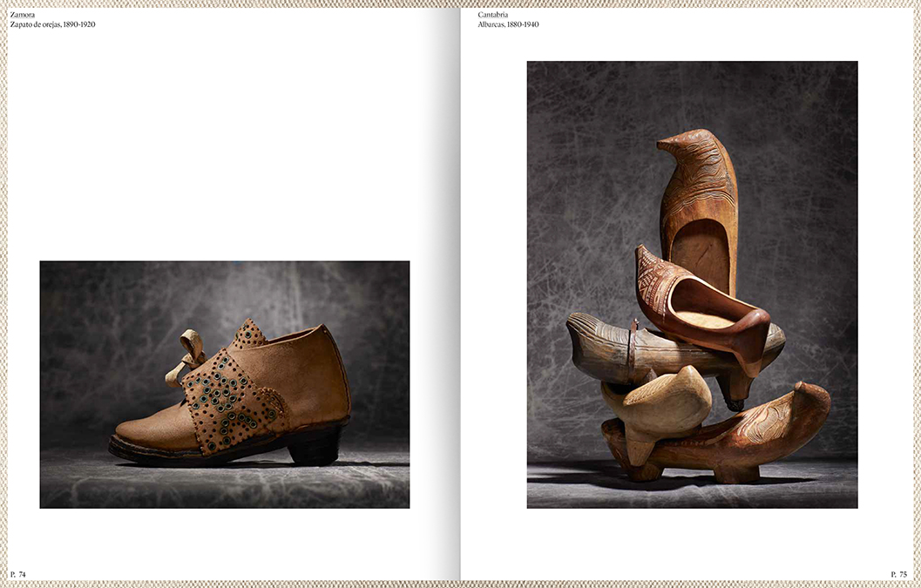The width and height of the screenshot is (921, 588).
Task: Click the 'Albarcas, 1880-1940' caption
Action: [x=508, y=24]
